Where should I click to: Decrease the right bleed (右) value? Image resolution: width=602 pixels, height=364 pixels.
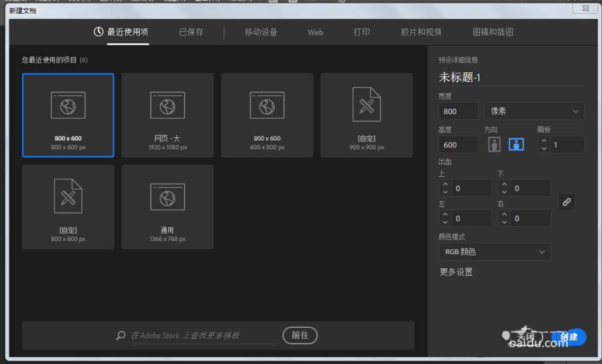[x=504, y=221]
